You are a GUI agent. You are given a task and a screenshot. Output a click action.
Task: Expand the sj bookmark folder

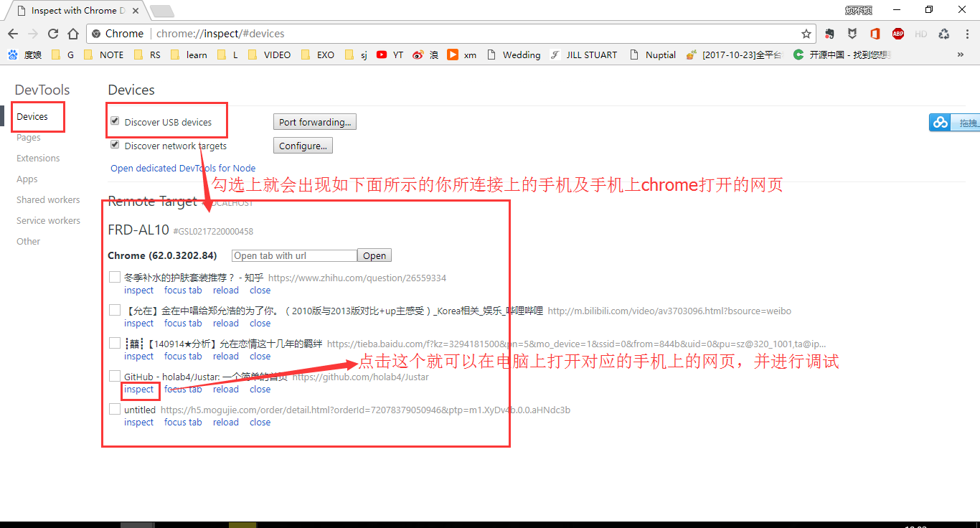click(356, 55)
